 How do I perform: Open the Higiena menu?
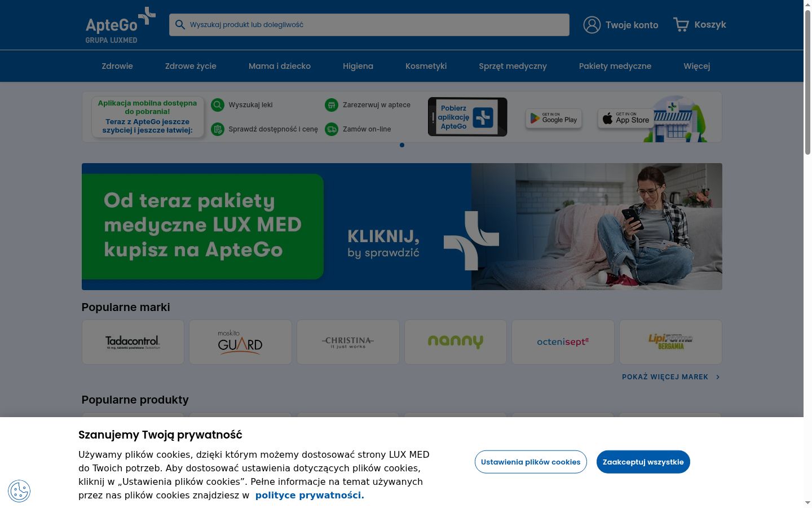click(x=358, y=66)
